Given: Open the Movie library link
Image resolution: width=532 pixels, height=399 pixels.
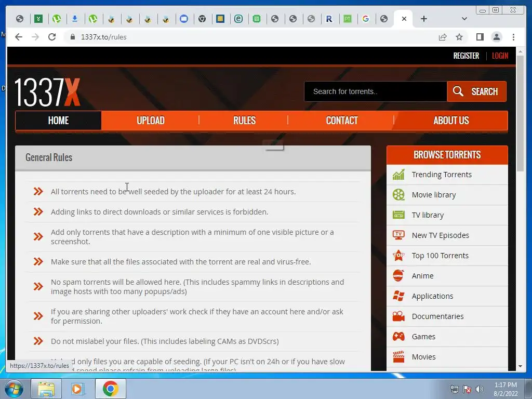Looking at the screenshot, I should (x=434, y=195).
